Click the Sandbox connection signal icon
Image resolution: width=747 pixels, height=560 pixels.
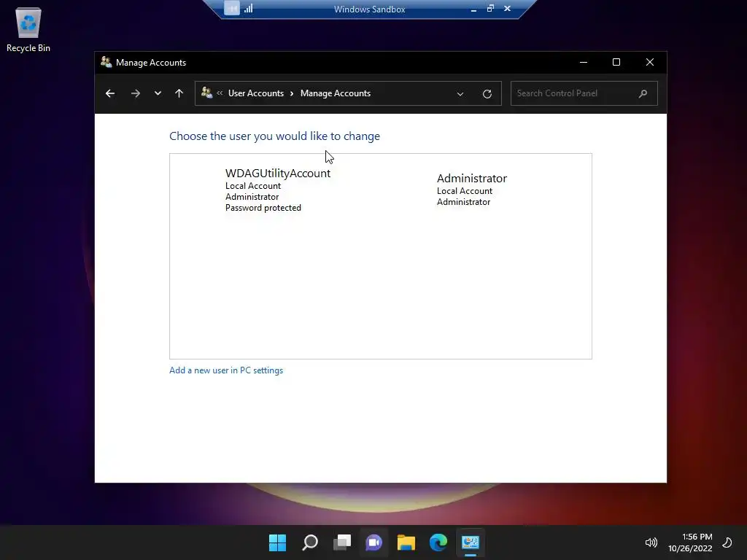click(x=249, y=9)
